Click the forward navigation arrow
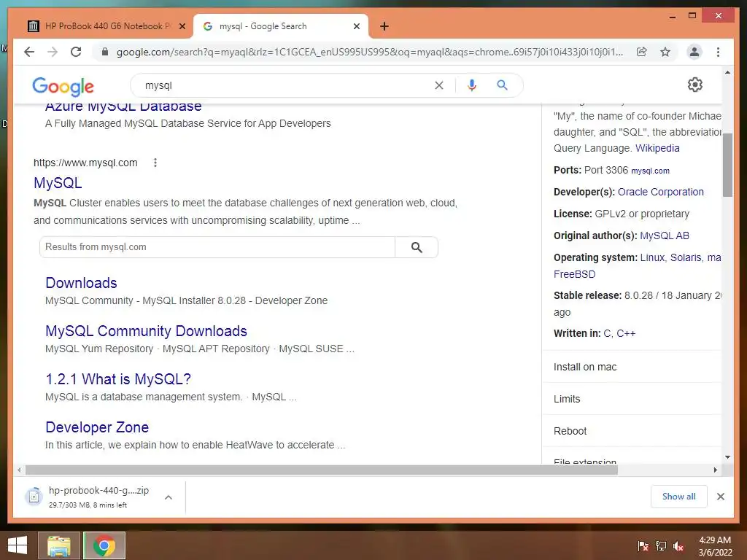 click(x=53, y=52)
